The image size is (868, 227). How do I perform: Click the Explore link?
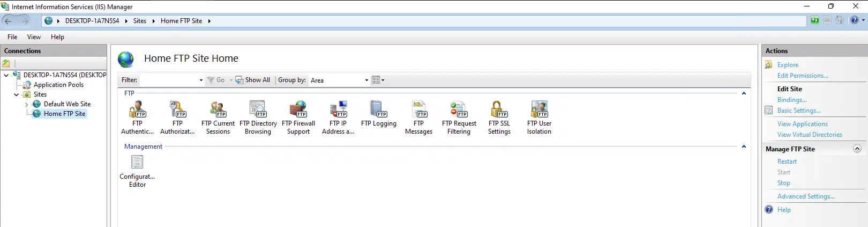[788, 65]
